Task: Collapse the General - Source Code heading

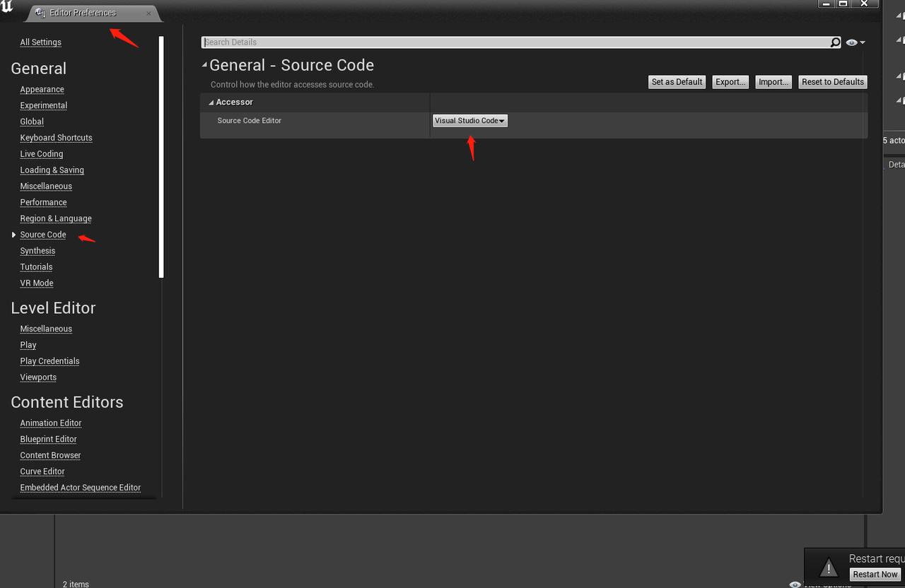Action: (204, 65)
